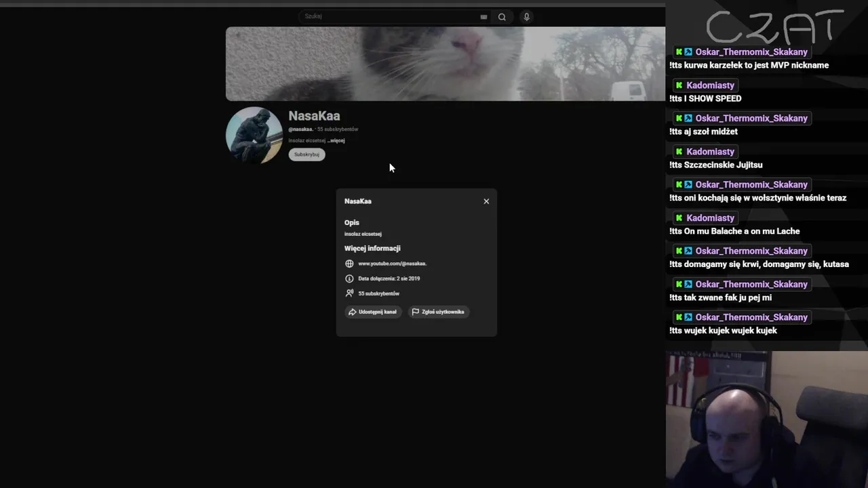This screenshot has width=868, height=488.
Task: Click @nasakaa. handle under channel name
Action: (300, 129)
